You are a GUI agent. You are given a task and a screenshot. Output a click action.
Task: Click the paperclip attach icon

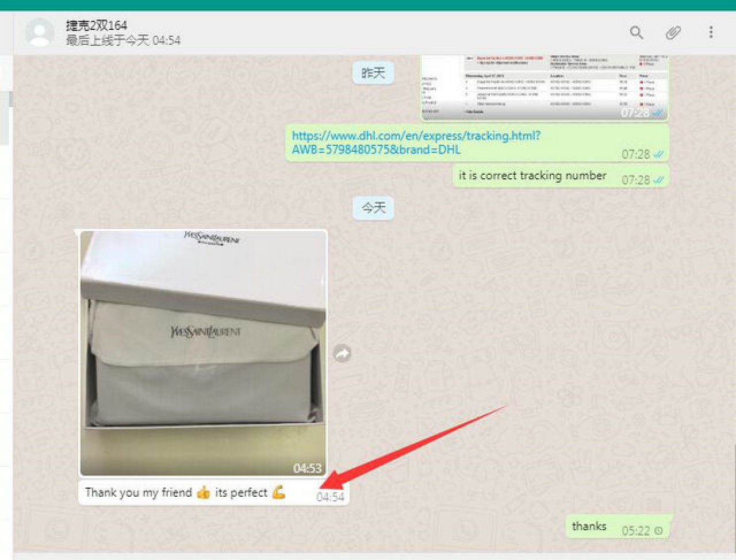click(x=673, y=33)
